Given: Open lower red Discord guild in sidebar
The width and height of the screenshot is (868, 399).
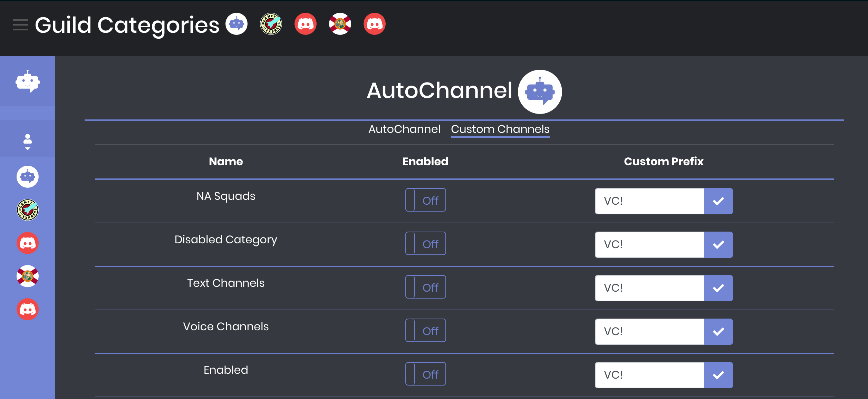Looking at the screenshot, I should coord(28,309).
